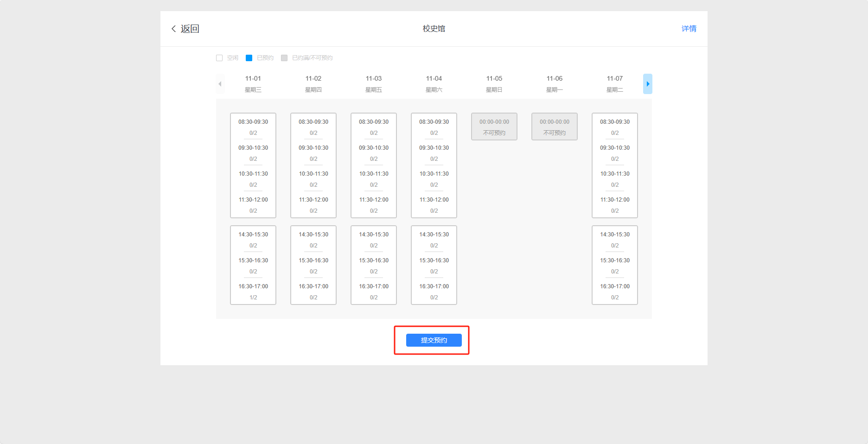Viewport: 868px width, 444px height.
Task: Select the 11-02 星期四 date header
Action: (313, 84)
